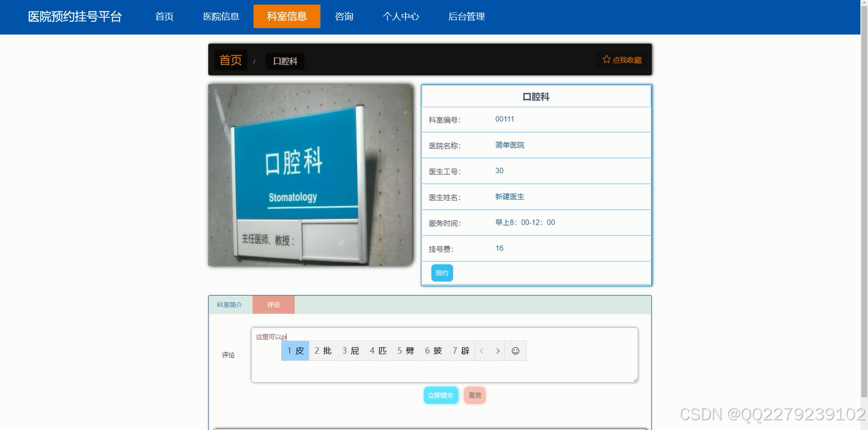Select the highlighted candidate 皮 in IME bar
Screen dimensions: 868x430
pos(294,351)
